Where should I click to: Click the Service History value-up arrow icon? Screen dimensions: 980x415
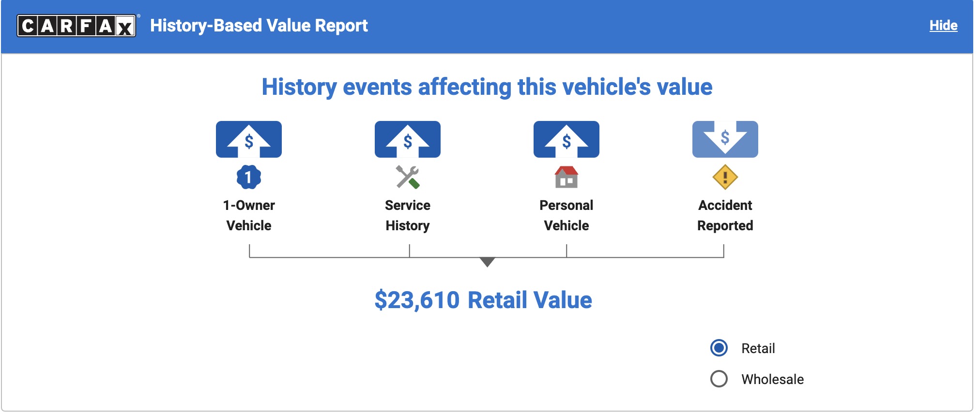click(407, 139)
